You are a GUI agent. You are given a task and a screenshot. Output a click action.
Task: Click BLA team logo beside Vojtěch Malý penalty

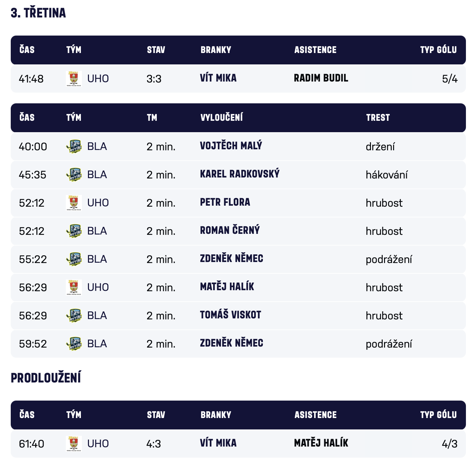click(74, 147)
